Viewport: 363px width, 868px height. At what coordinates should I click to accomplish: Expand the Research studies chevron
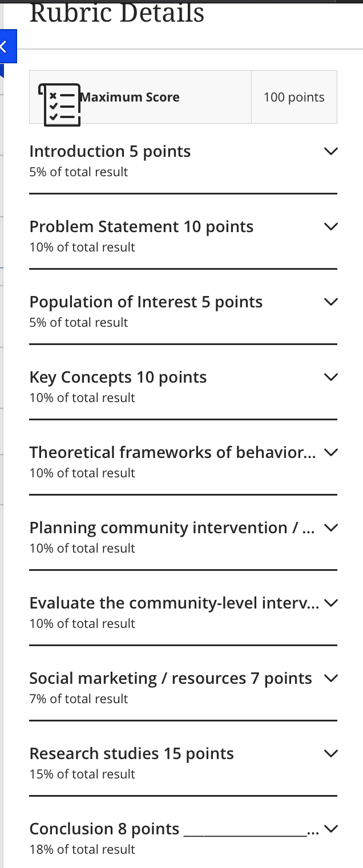[330, 753]
